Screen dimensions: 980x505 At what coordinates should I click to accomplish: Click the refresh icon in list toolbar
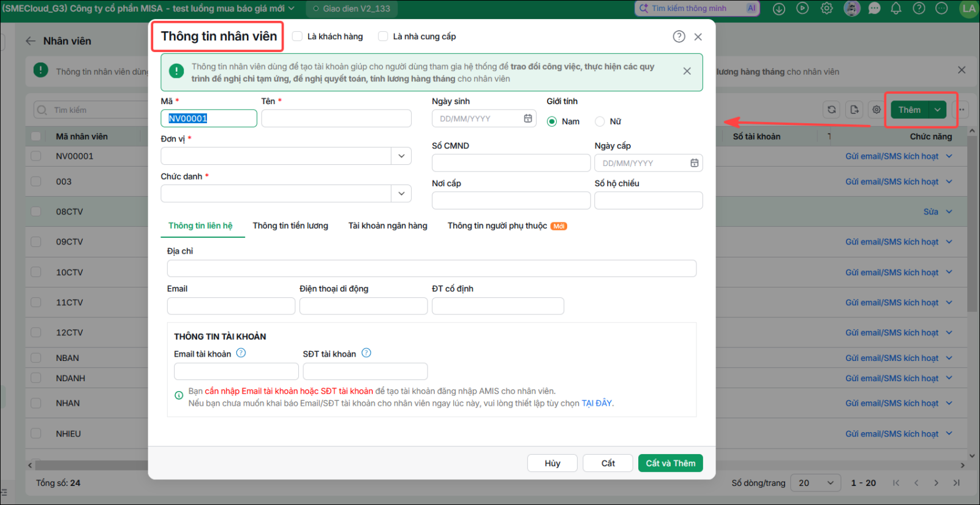pos(831,110)
